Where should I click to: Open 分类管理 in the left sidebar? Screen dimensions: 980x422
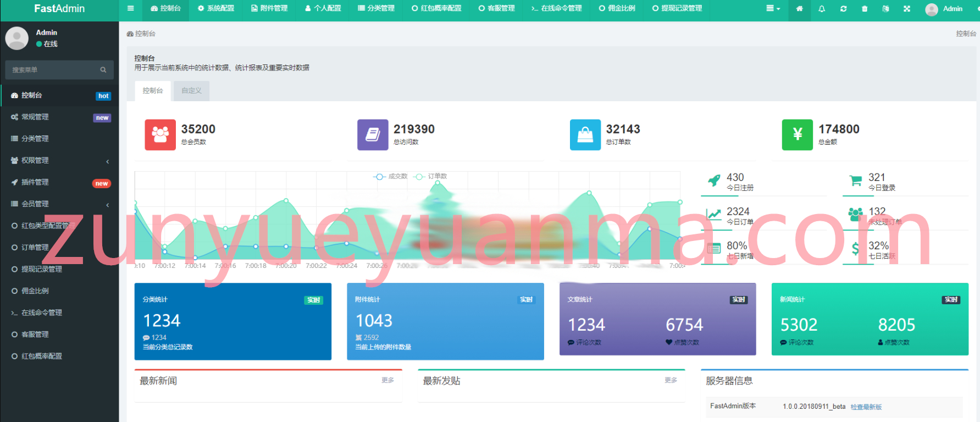tap(59, 139)
